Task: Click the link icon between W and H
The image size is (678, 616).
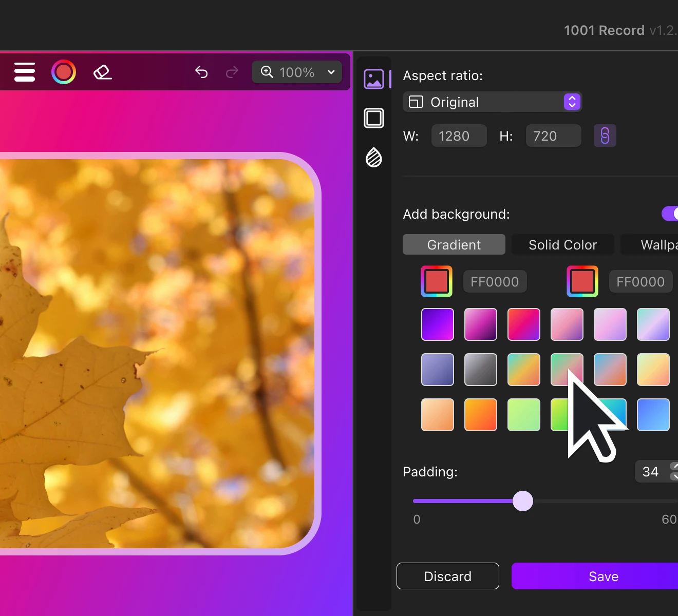Action: pos(605,136)
